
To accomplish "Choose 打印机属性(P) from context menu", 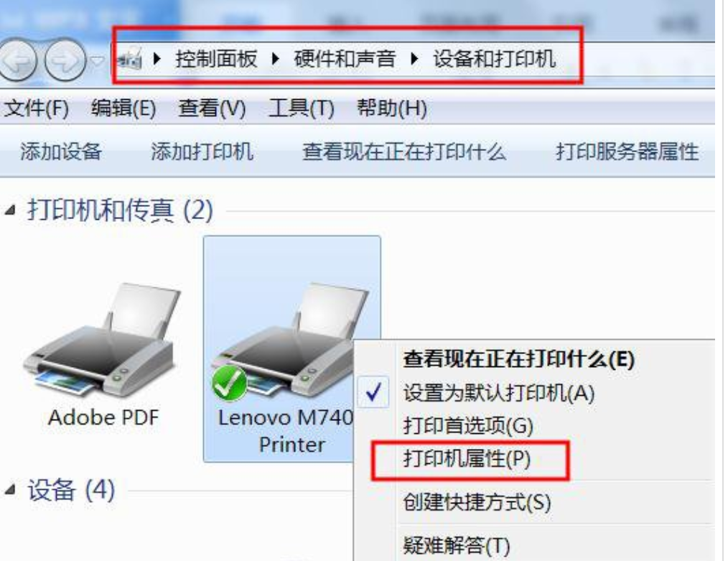I will [x=467, y=459].
